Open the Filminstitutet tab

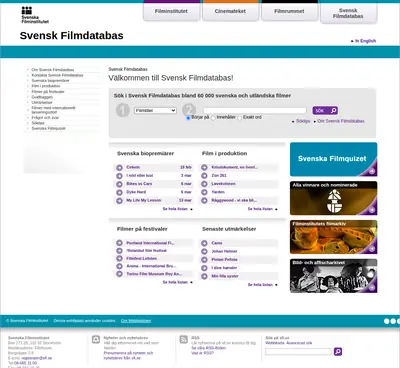171,11
